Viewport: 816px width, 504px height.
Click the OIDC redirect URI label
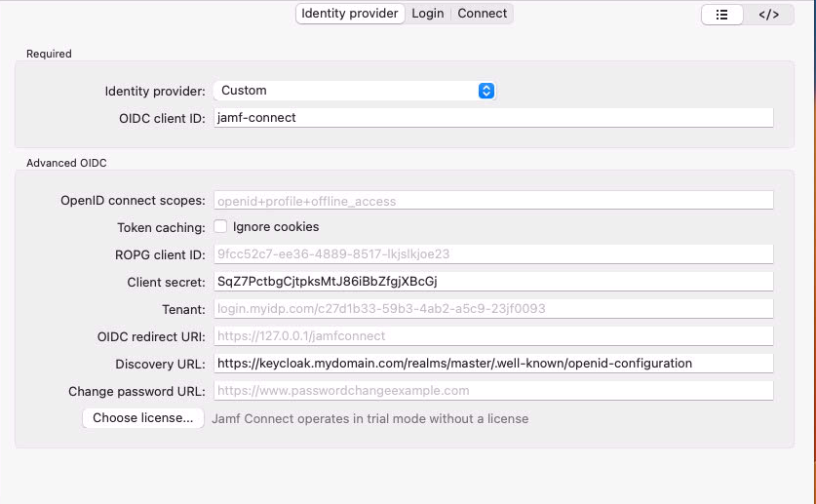[151, 337]
